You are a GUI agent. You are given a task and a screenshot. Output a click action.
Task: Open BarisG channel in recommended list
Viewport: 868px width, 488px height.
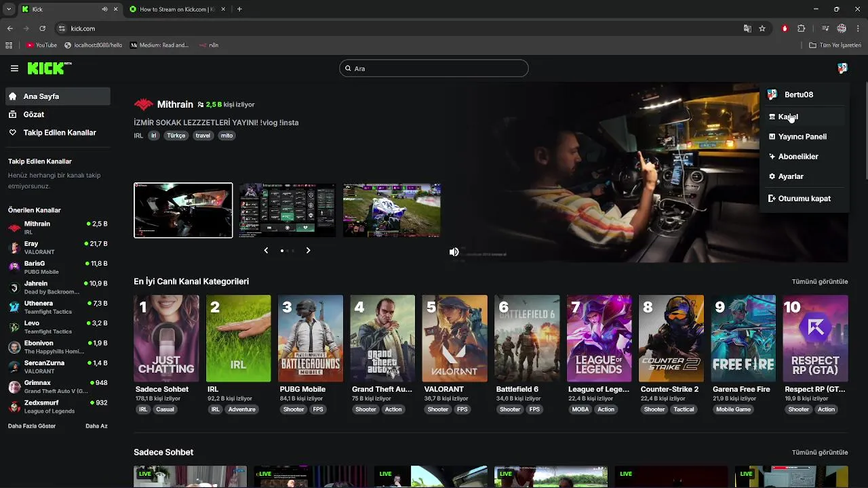coord(58,267)
